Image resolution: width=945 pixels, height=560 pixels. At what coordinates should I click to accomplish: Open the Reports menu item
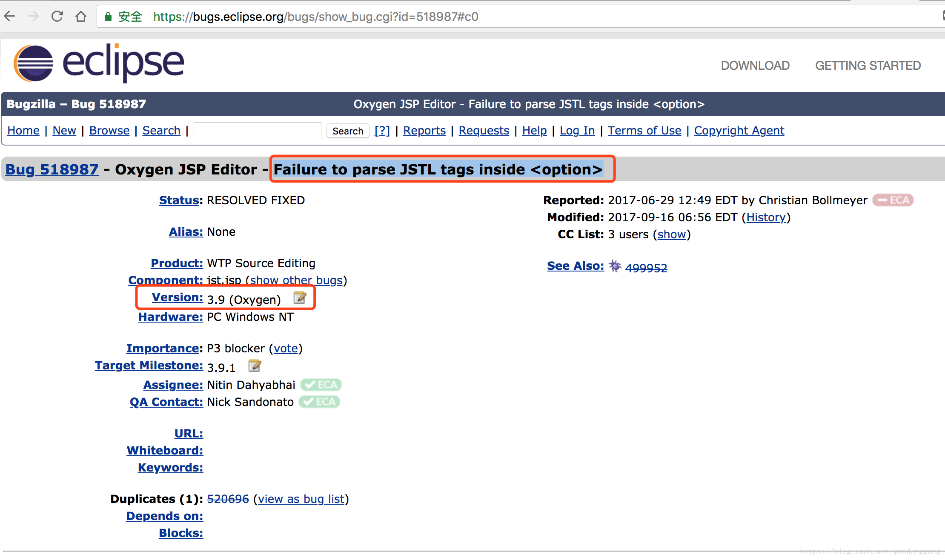(x=424, y=130)
